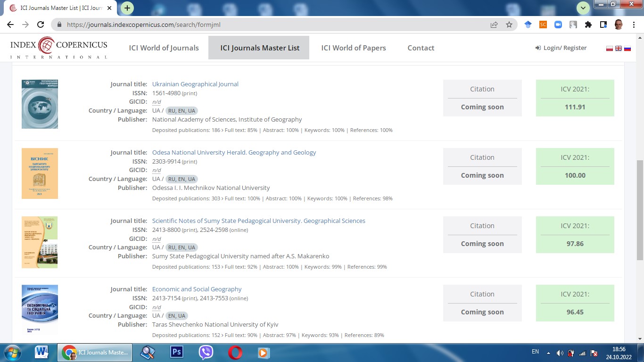Click the orange SC extension icon

(x=543, y=25)
